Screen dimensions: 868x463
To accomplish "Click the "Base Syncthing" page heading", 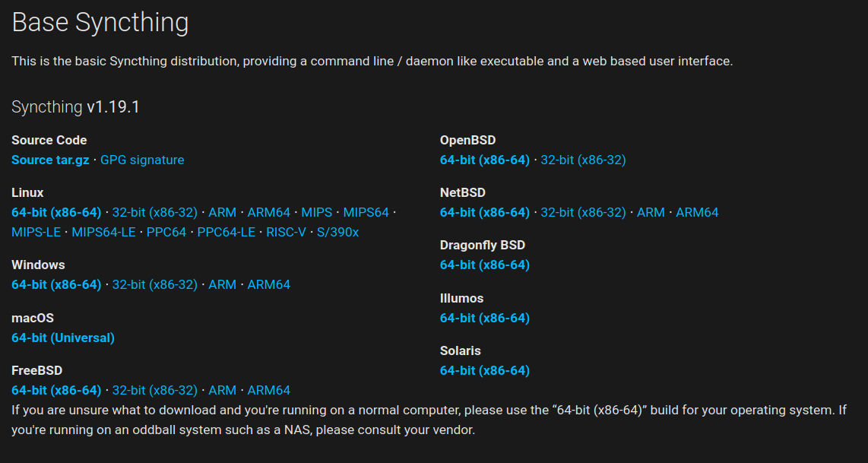I will pyautogui.click(x=100, y=23).
